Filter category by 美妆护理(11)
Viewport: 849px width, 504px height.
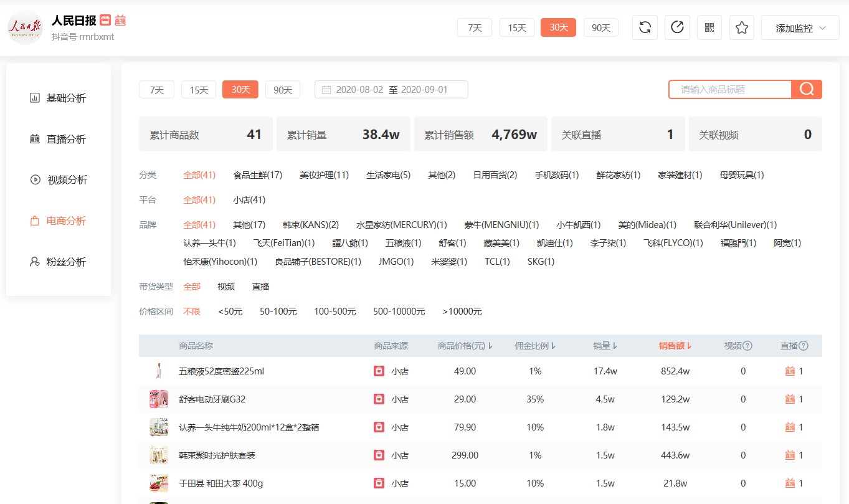tap(324, 175)
